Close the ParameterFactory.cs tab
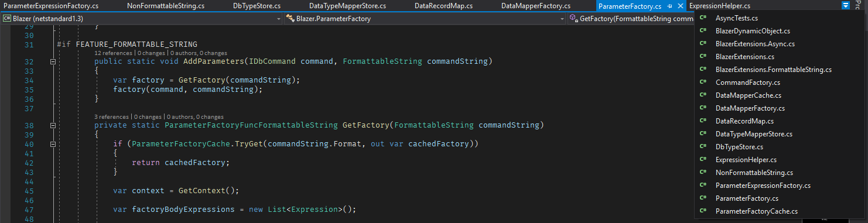Image resolution: width=868 pixels, height=223 pixels. pyautogui.click(x=679, y=5)
